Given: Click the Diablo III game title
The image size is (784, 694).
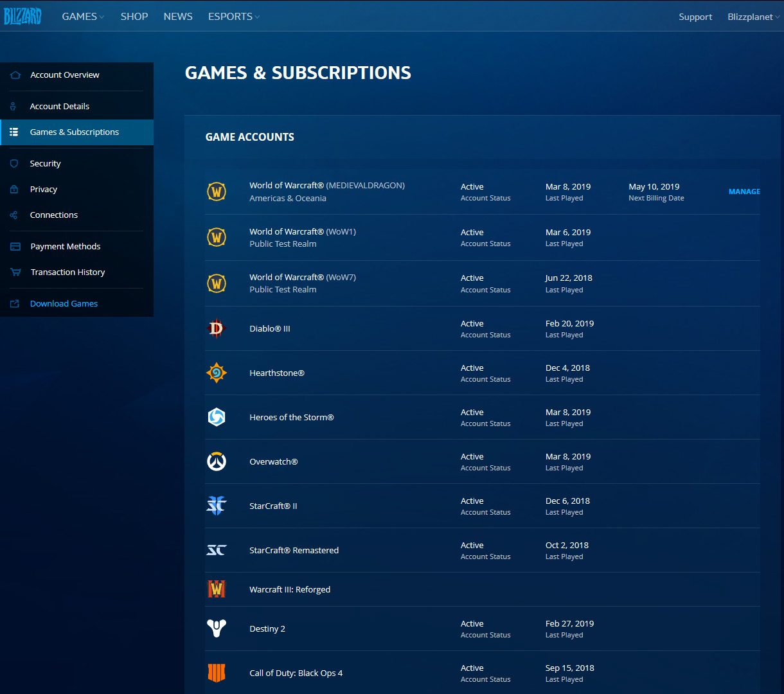Looking at the screenshot, I should 270,328.
